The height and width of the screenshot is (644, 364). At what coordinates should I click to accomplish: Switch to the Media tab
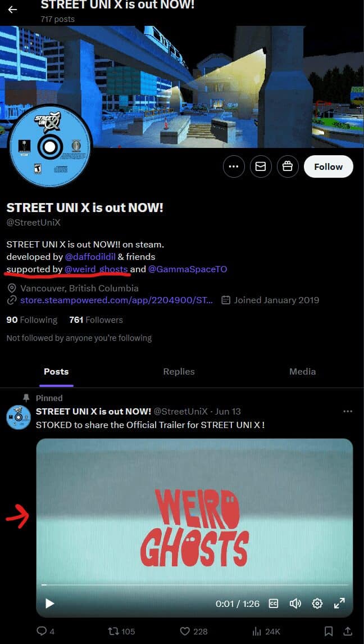[302, 372]
